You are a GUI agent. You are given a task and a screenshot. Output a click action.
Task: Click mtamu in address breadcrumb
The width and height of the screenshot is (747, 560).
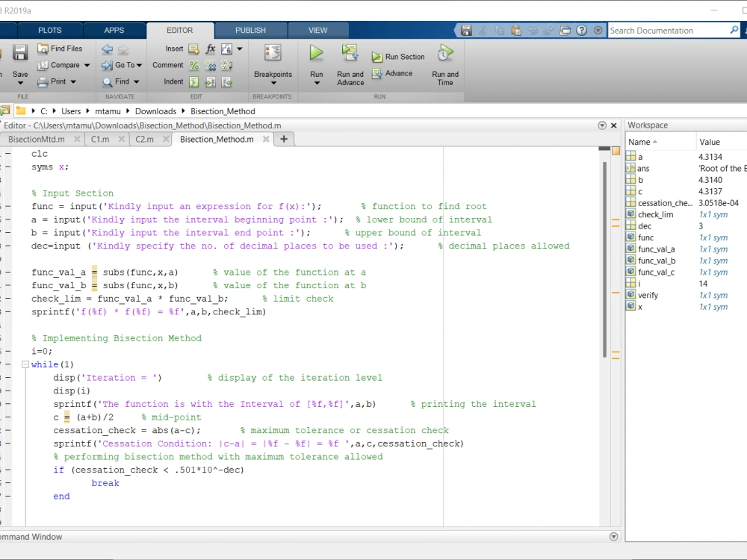[x=108, y=111]
